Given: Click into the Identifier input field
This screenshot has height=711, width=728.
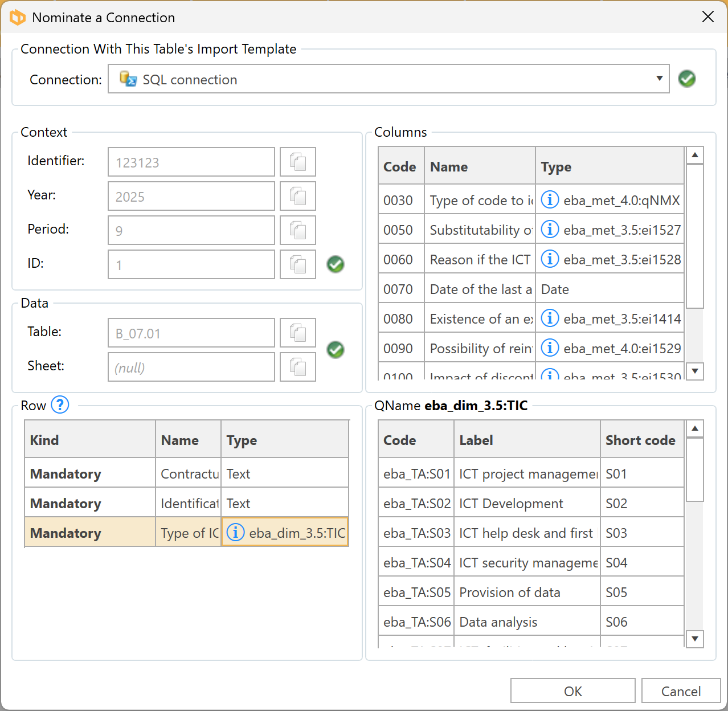Looking at the screenshot, I should point(191,162).
